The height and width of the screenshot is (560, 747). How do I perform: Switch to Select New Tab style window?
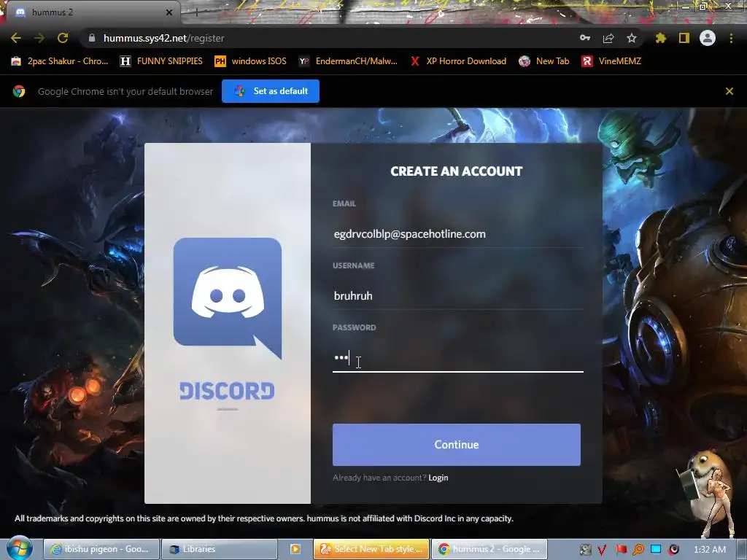point(371,549)
